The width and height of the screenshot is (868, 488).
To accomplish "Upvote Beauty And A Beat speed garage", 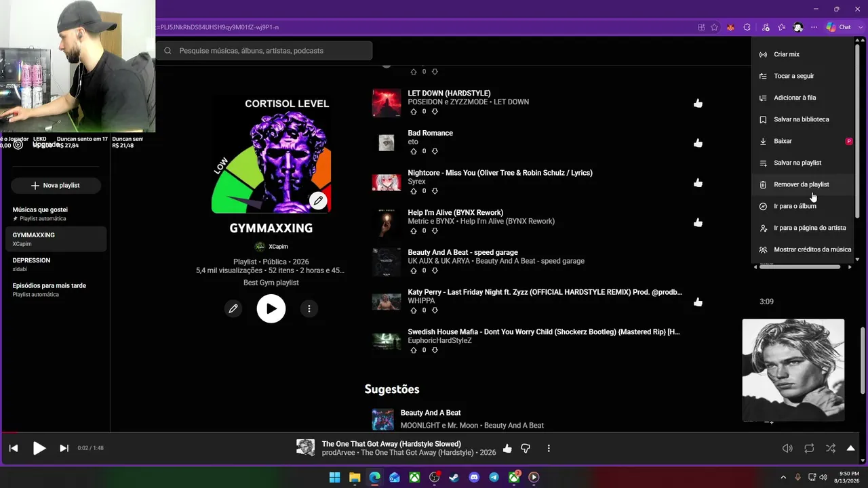I will [414, 270].
